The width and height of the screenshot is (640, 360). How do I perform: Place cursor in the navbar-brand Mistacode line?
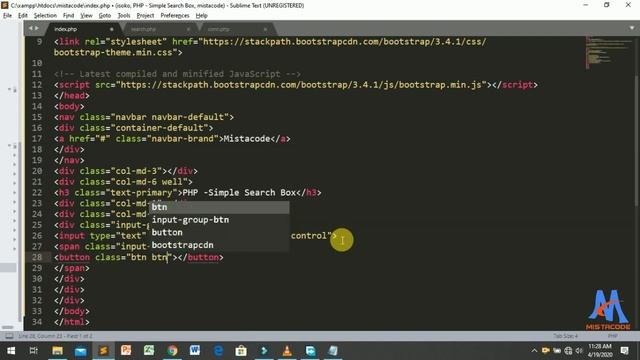(x=172, y=139)
